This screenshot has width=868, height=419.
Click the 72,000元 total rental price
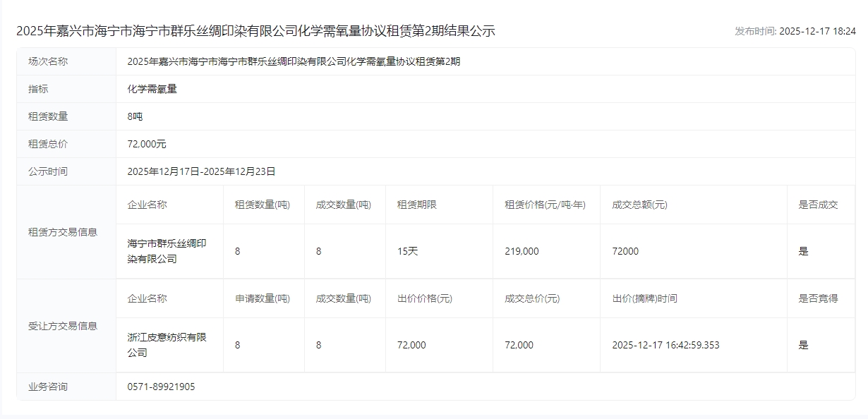coord(147,144)
